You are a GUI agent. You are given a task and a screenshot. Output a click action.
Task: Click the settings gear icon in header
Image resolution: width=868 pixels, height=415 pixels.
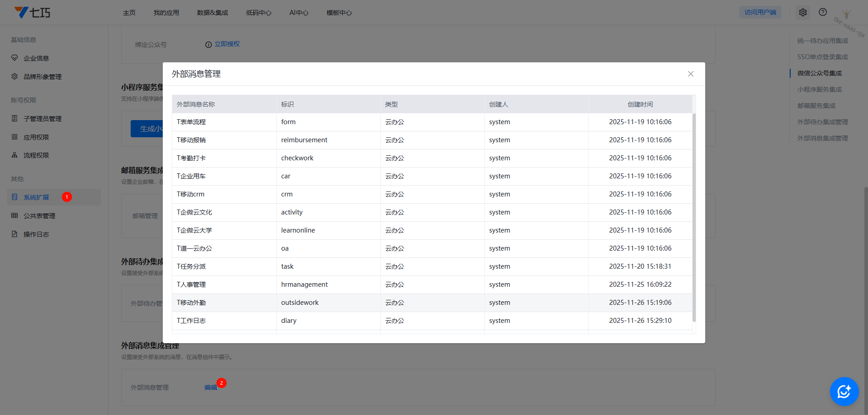coord(802,13)
